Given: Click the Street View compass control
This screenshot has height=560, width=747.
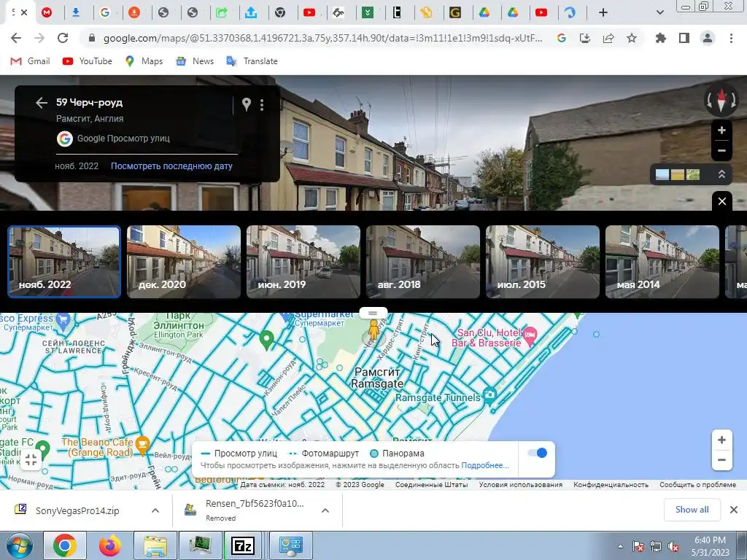Looking at the screenshot, I should 721,100.
